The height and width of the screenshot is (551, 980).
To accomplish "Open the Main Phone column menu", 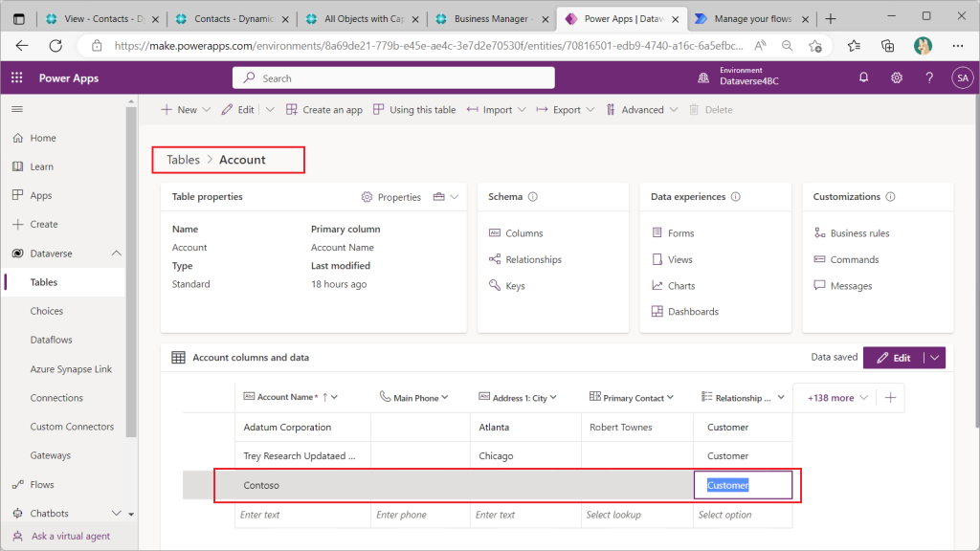I will coord(445,397).
